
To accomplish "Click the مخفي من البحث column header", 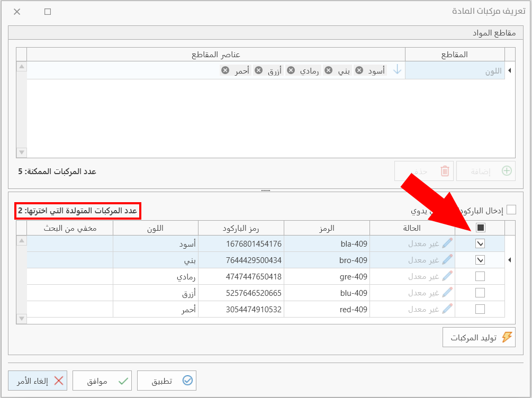I will coord(70,228).
